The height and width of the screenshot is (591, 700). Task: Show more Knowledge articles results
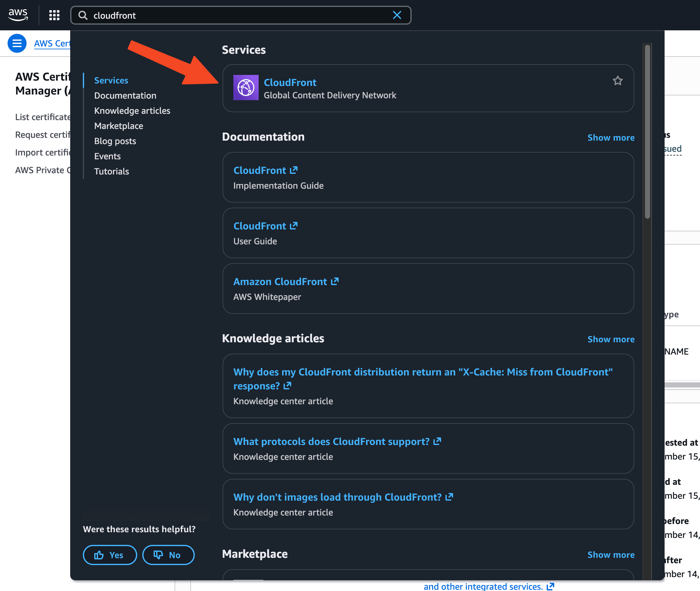(611, 339)
